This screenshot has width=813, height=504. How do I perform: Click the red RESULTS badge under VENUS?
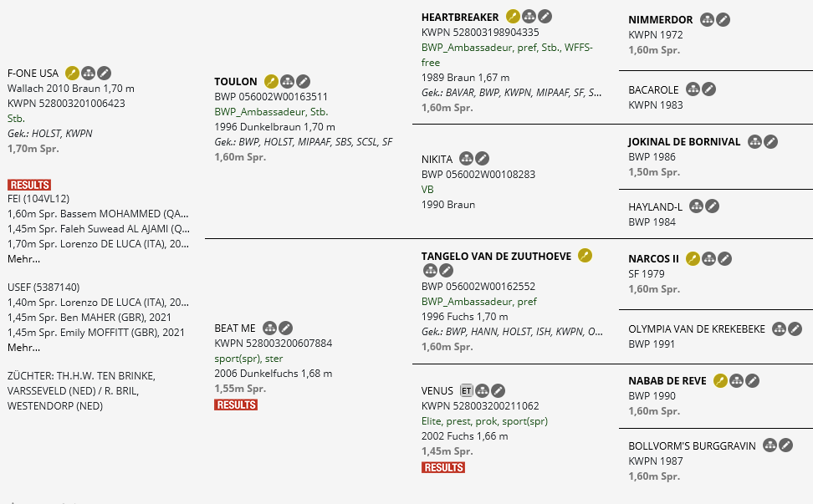coord(443,467)
